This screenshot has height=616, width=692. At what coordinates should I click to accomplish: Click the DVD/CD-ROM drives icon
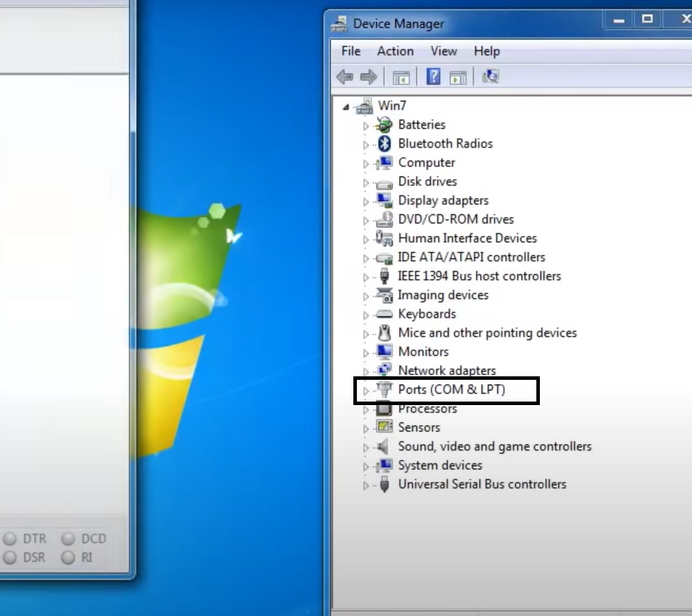pos(384,219)
